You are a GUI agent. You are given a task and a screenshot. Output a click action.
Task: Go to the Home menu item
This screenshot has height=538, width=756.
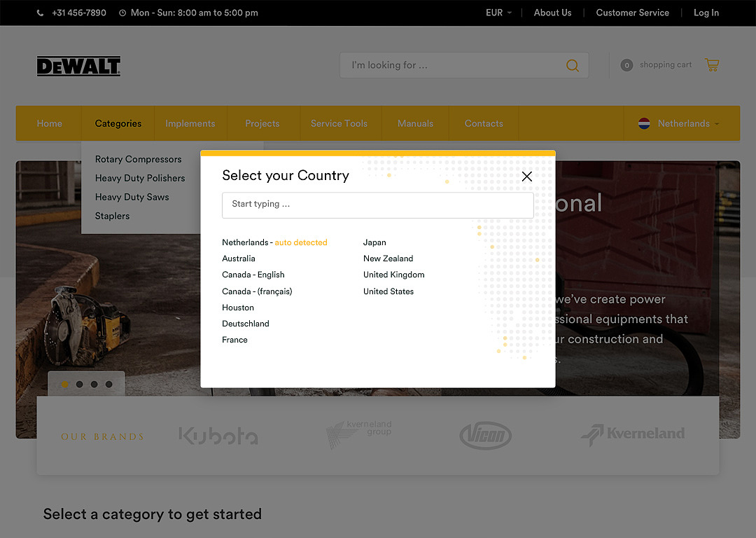49,123
